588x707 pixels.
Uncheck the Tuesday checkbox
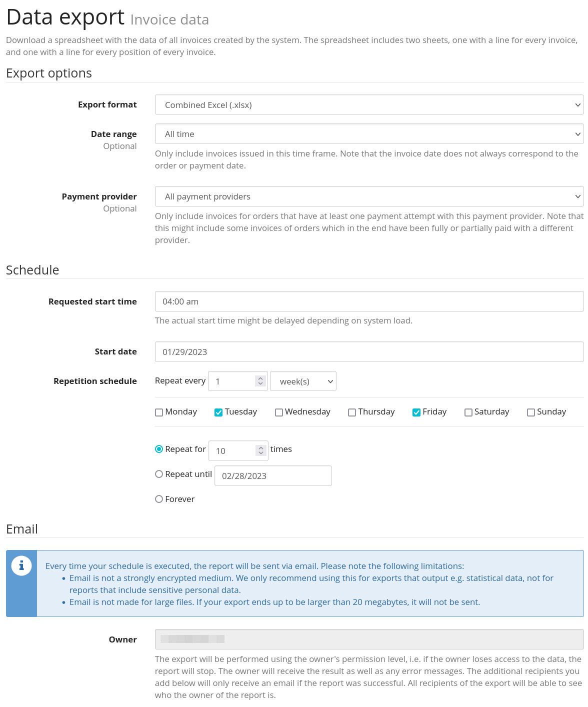click(218, 412)
